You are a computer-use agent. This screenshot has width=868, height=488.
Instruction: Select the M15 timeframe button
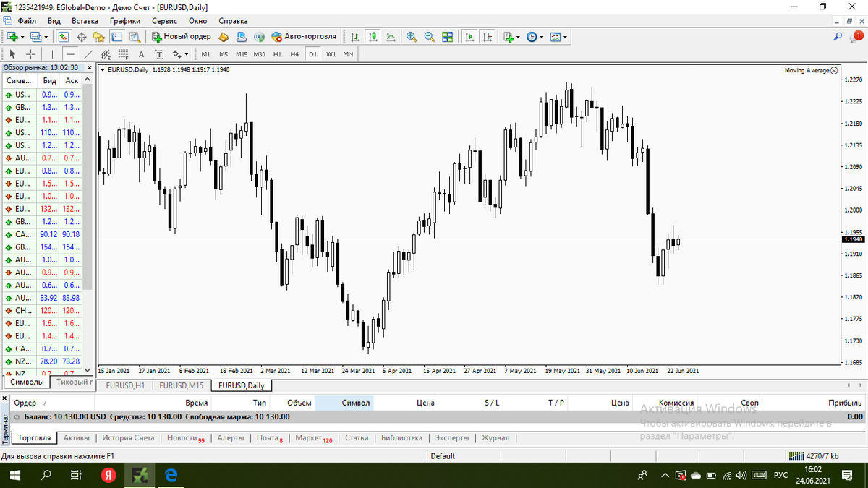pos(242,53)
